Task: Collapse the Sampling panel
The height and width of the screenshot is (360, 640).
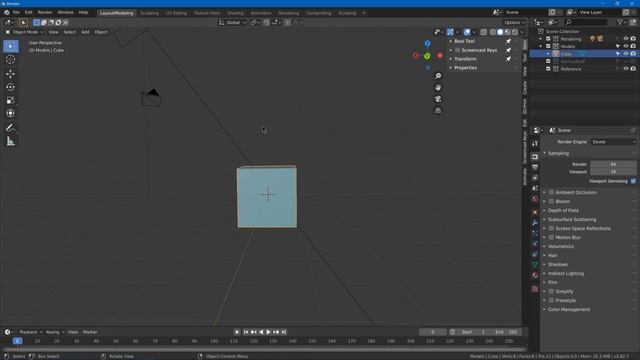Action: tap(558, 153)
